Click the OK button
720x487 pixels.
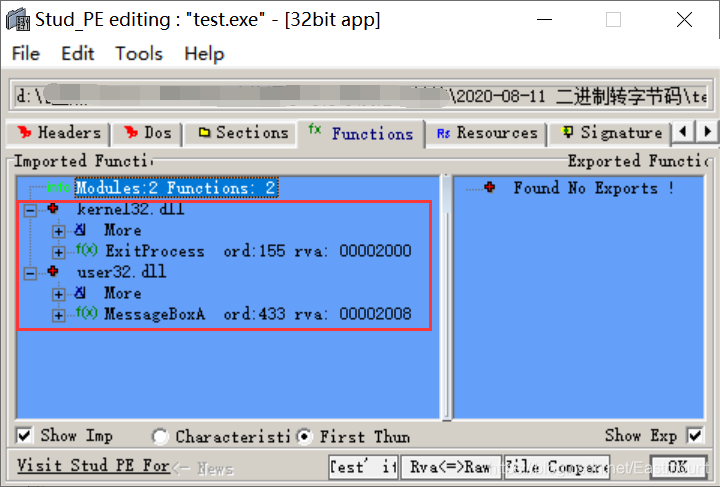point(678,467)
